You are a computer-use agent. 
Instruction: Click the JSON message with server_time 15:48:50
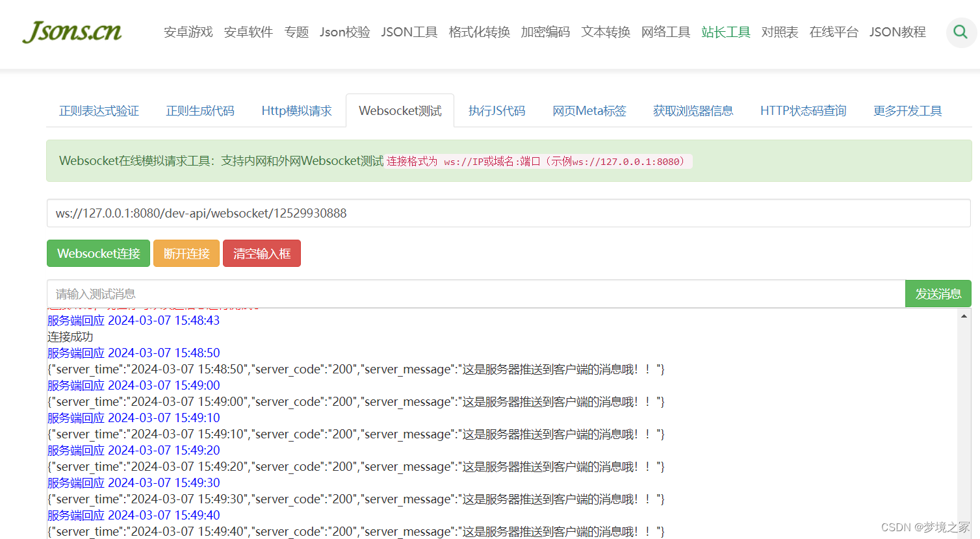coord(356,369)
